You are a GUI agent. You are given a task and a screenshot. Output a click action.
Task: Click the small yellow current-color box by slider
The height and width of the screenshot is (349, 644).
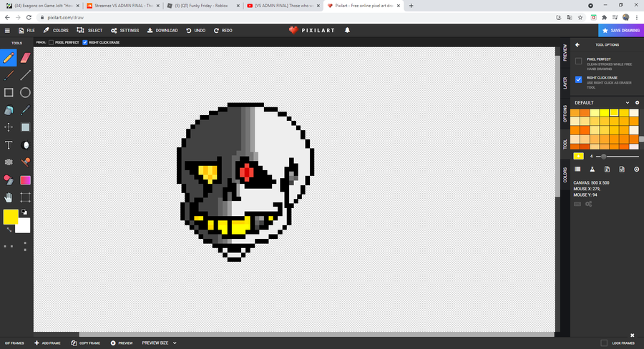pos(578,156)
